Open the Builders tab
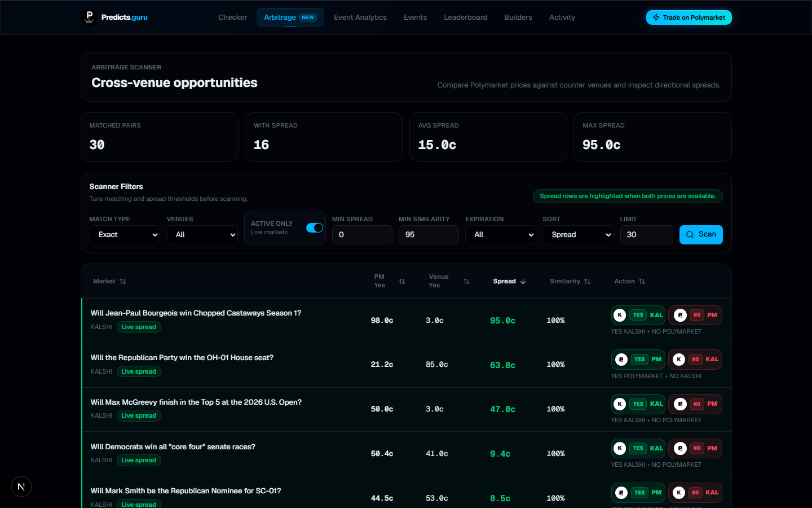 pyautogui.click(x=518, y=17)
